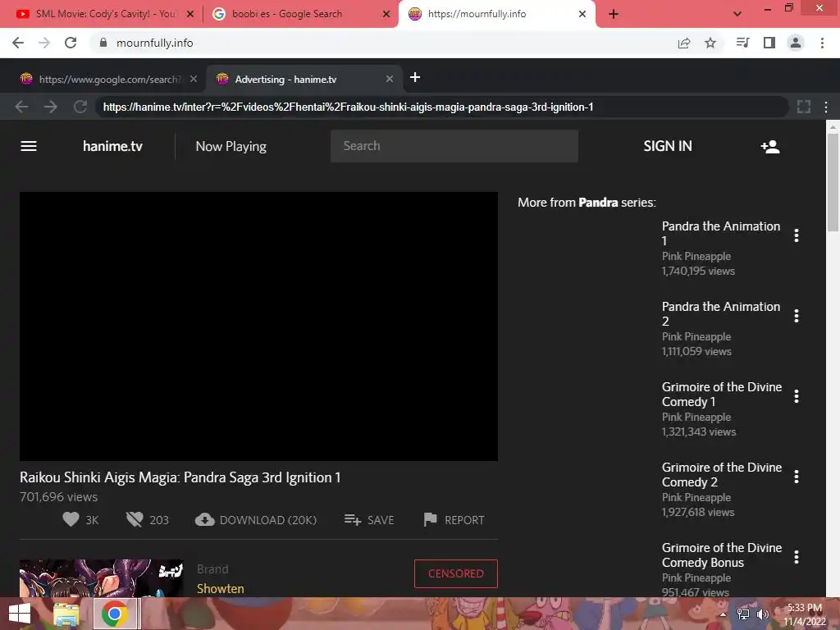Open options menu for Pandra the Animation 2
This screenshot has height=630, width=840.
pos(796,316)
